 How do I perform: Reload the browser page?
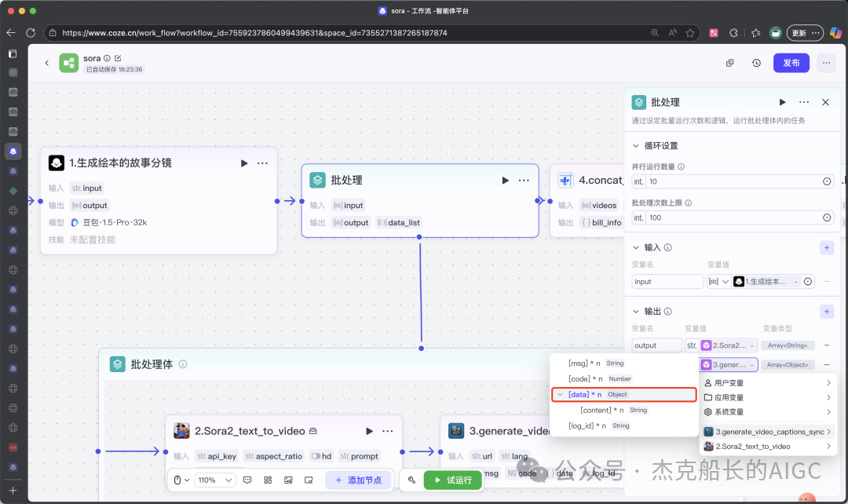(31, 33)
